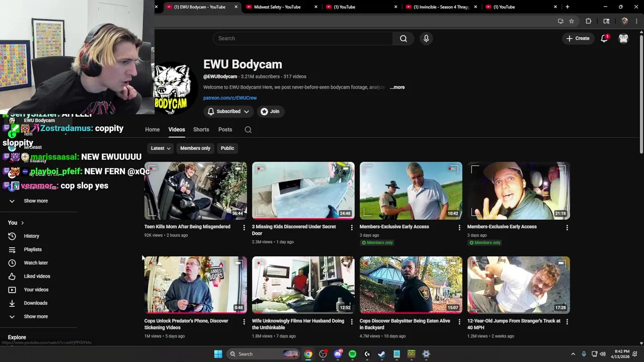Open Steam from the taskbar

point(382,354)
